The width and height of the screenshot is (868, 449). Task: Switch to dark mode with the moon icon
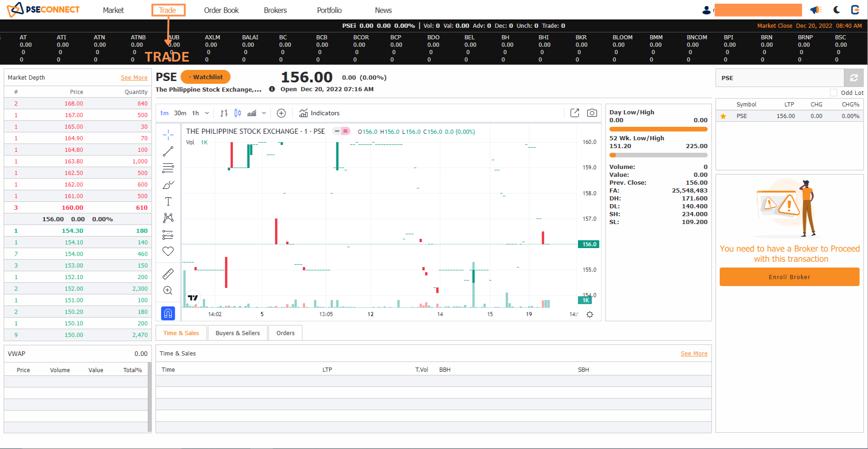837,9
